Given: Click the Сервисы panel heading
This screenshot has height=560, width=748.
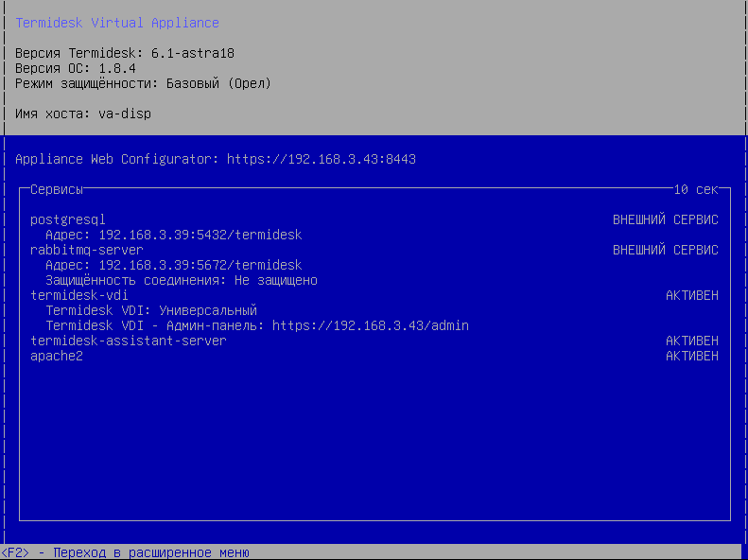Looking at the screenshot, I should (x=57, y=189).
